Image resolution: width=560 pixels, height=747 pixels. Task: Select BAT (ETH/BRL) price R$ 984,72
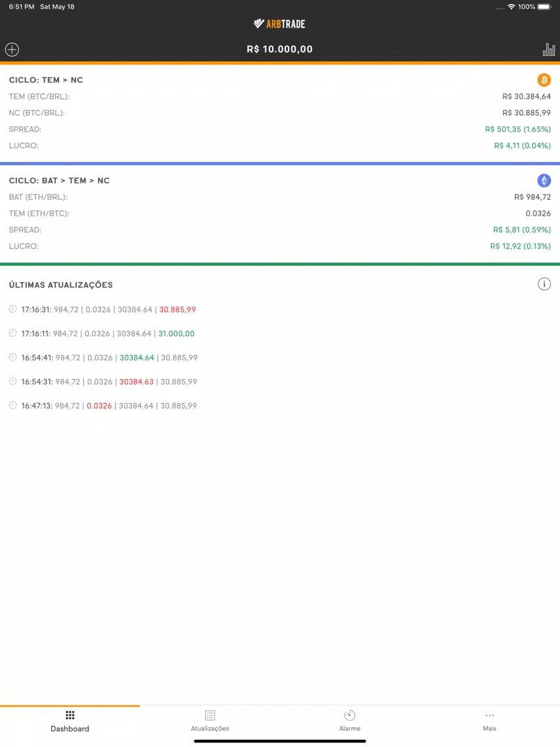tap(532, 197)
